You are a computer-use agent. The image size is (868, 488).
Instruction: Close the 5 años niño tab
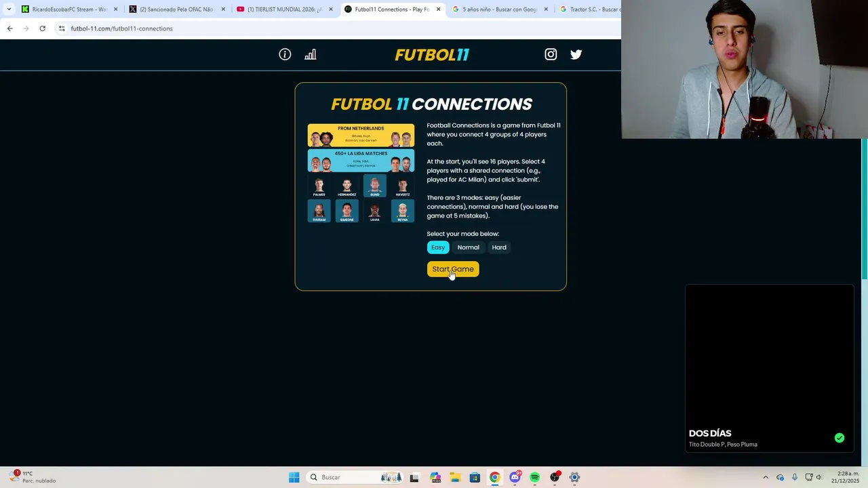546,9
